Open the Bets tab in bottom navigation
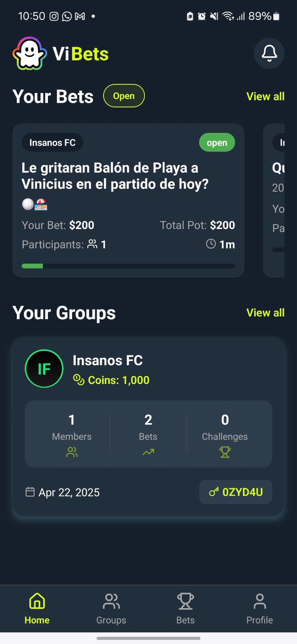Image resolution: width=297 pixels, height=644 pixels. point(186,609)
